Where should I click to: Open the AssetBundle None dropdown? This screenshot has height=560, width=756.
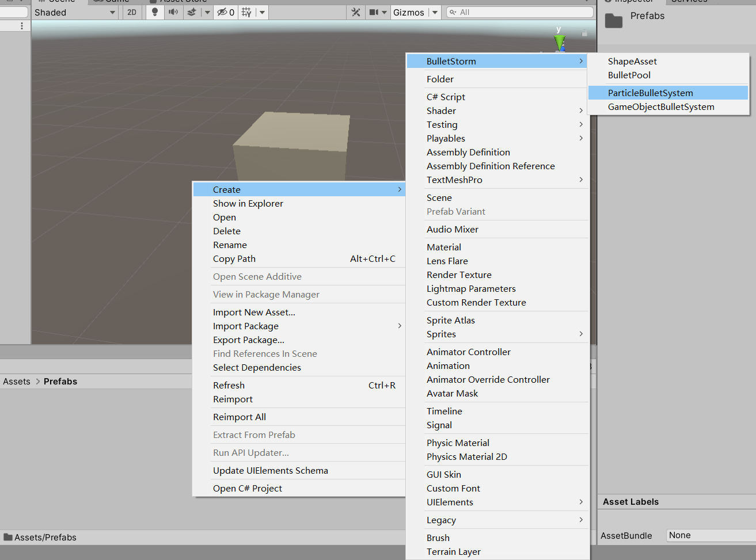711,535
